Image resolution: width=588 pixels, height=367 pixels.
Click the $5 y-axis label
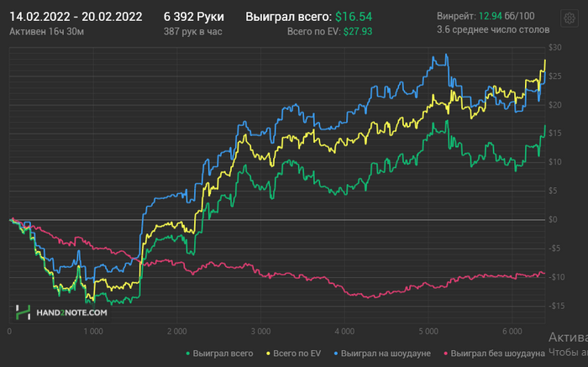point(554,191)
